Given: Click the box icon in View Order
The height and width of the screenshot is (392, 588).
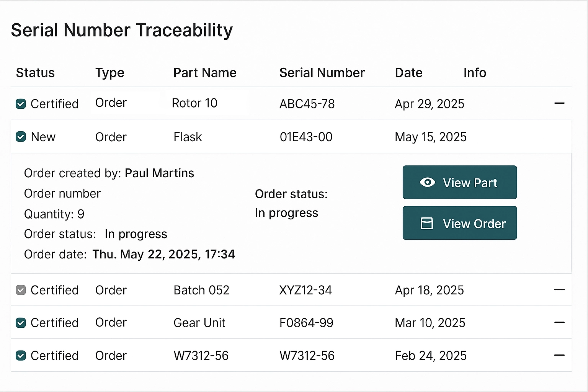Looking at the screenshot, I should 426,223.
